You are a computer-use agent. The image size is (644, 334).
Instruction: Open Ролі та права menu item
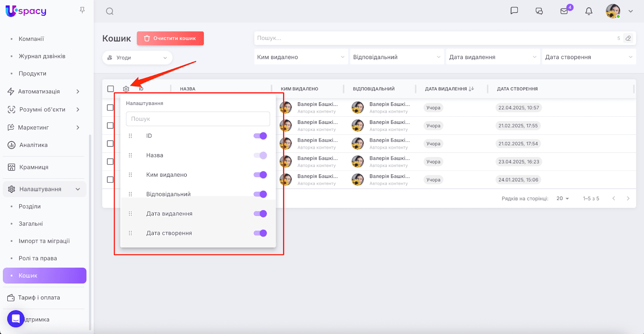point(38,258)
